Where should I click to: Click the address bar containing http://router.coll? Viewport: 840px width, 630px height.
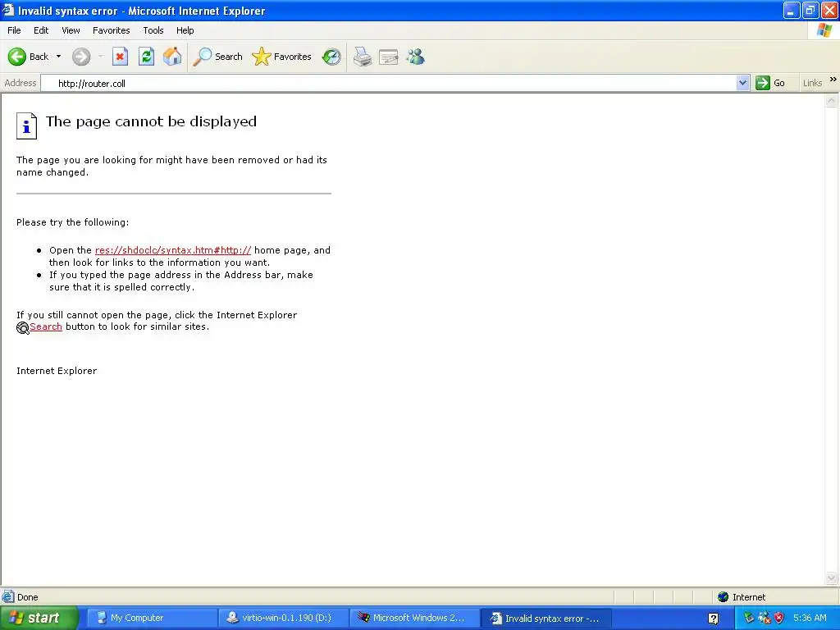coord(389,83)
